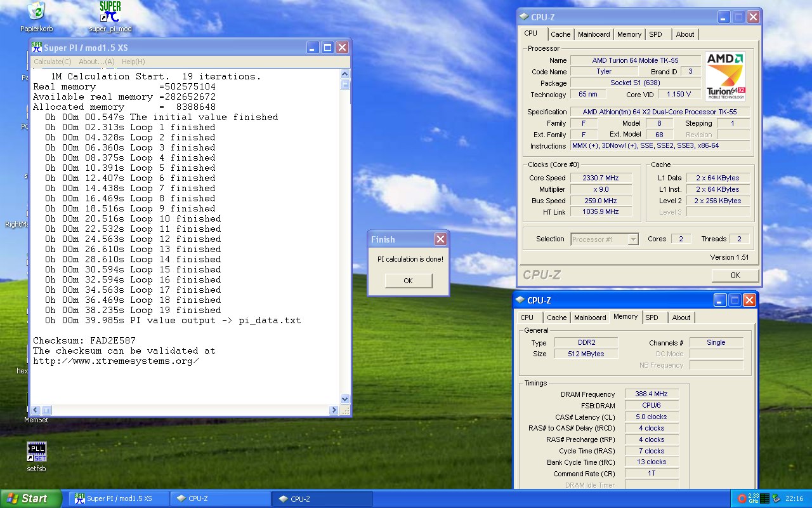Click the tray clock showing 22:16
This screenshot has width=812, height=508.
794,498
